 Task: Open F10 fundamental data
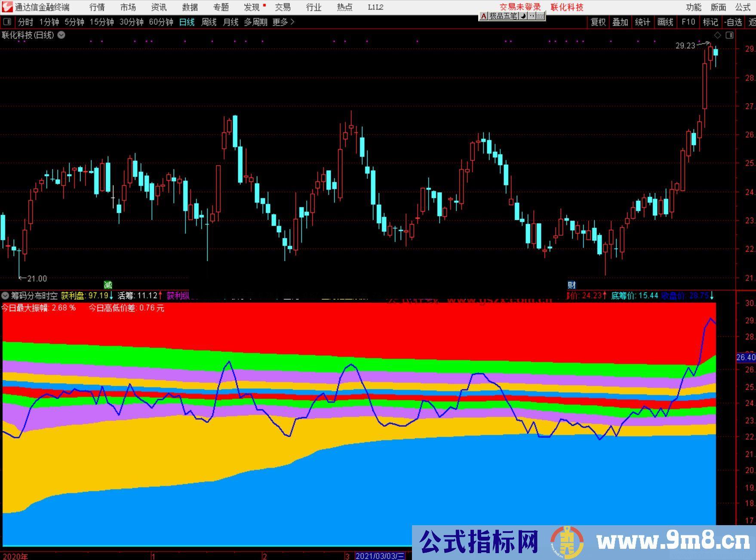(x=688, y=22)
